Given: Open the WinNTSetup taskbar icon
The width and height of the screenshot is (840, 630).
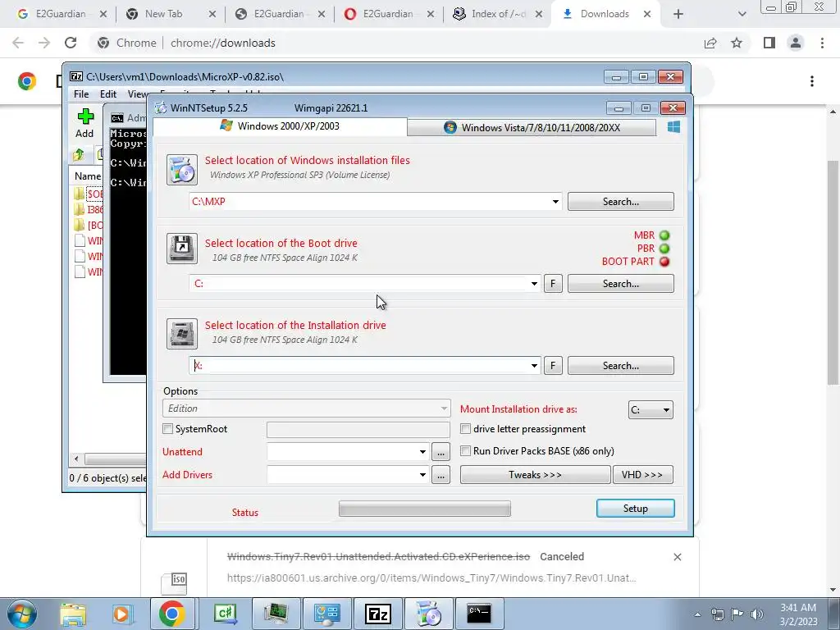Looking at the screenshot, I should pos(427,614).
